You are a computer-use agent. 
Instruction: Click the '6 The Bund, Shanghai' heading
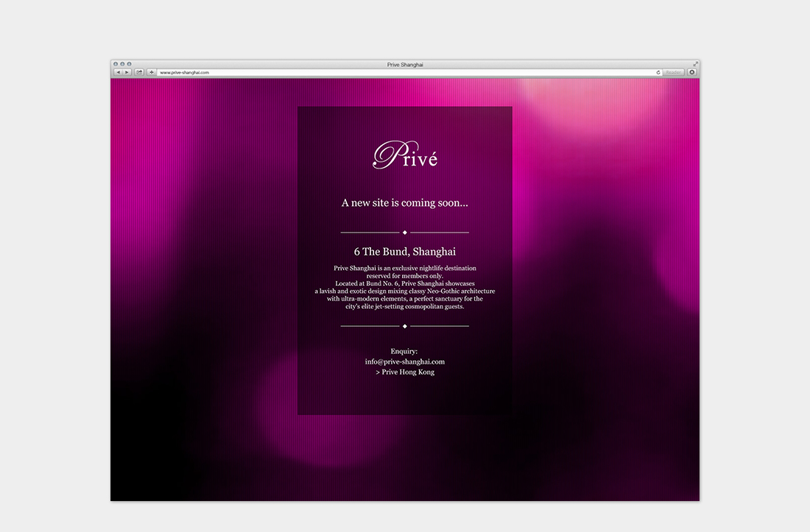404,252
